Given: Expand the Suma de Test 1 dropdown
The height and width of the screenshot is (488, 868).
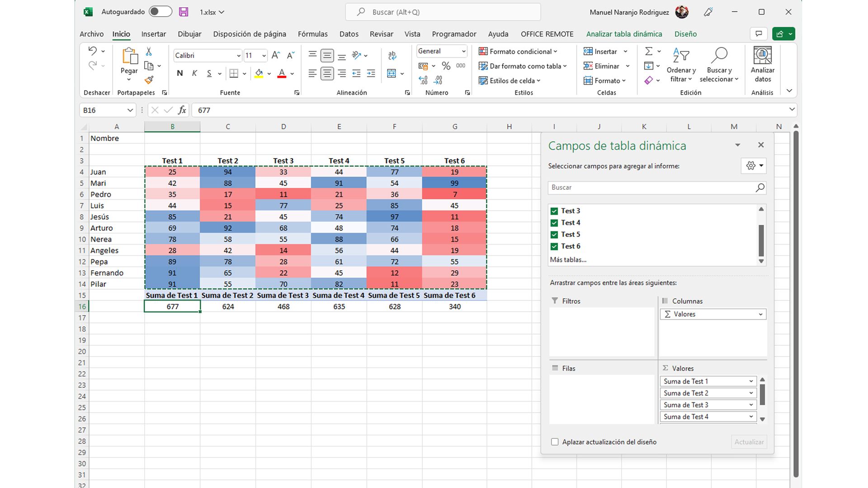Looking at the screenshot, I should [x=751, y=381].
